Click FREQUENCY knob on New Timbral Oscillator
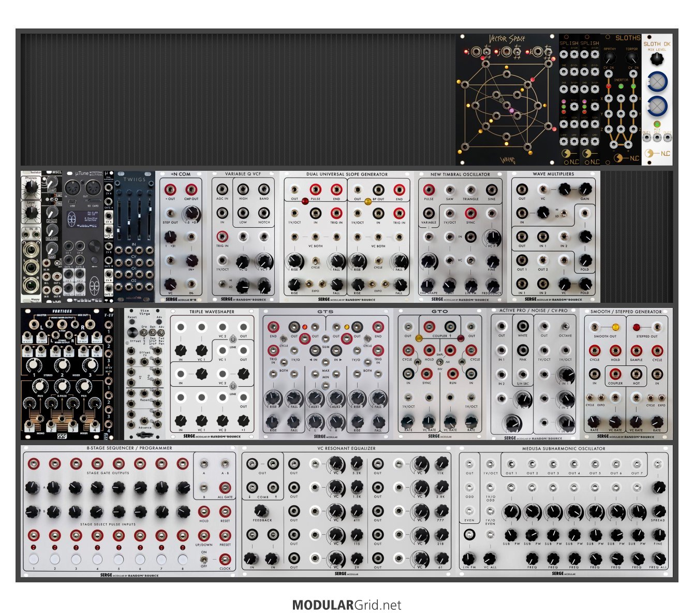The height and width of the screenshot is (616, 694). click(x=492, y=284)
